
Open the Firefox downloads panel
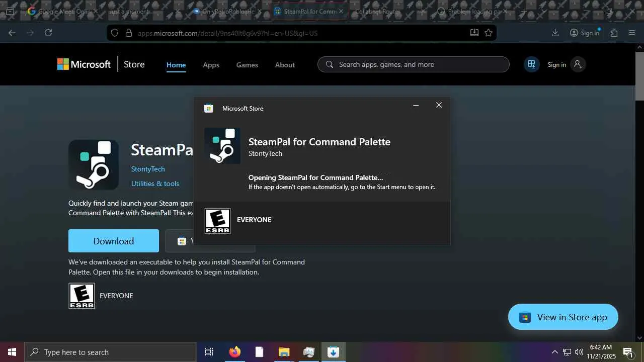click(555, 33)
